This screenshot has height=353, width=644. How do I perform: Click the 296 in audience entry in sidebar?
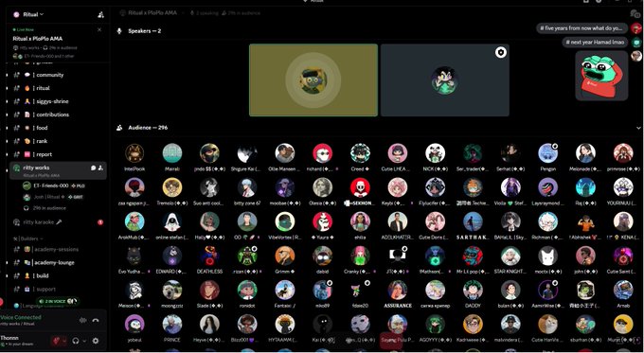(45, 208)
